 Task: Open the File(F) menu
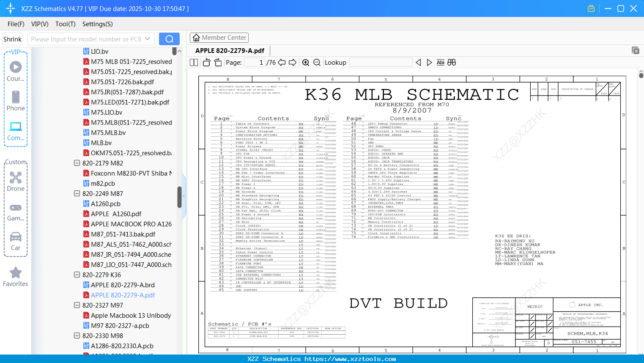(x=16, y=24)
